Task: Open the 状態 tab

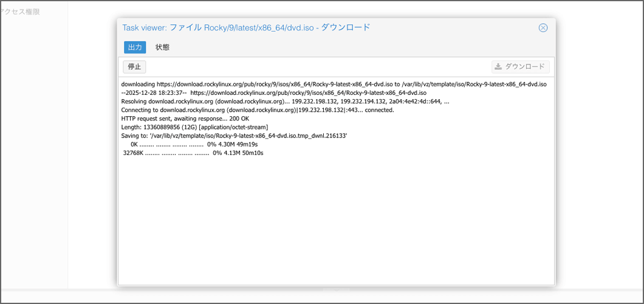Action: pyautogui.click(x=162, y=47)
